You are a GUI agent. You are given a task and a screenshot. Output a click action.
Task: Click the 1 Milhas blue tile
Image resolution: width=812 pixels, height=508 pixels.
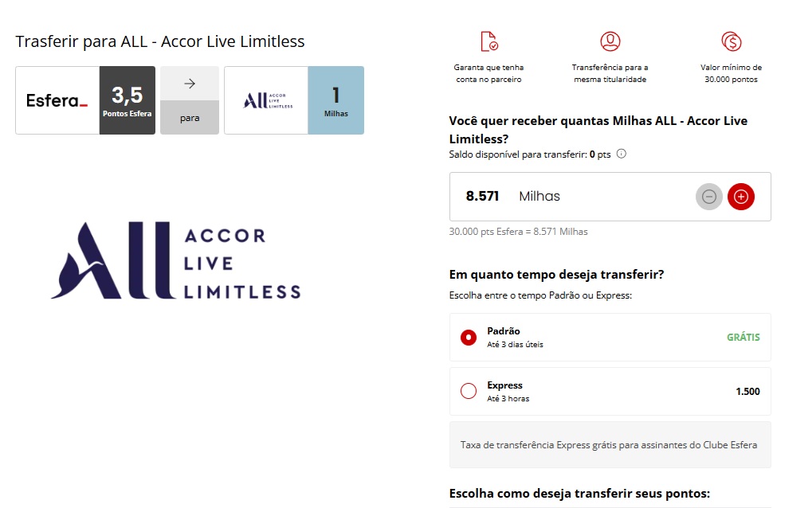pos(335,100)
